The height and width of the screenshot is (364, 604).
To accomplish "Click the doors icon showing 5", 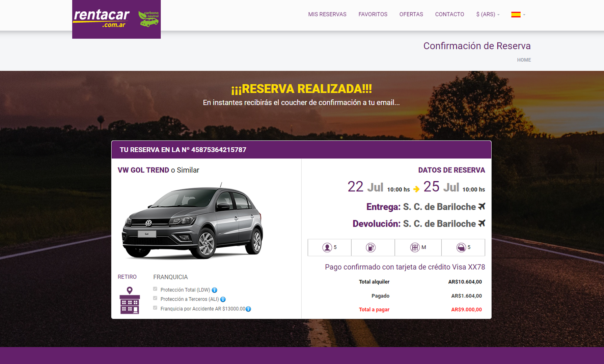I will (461, 247).
